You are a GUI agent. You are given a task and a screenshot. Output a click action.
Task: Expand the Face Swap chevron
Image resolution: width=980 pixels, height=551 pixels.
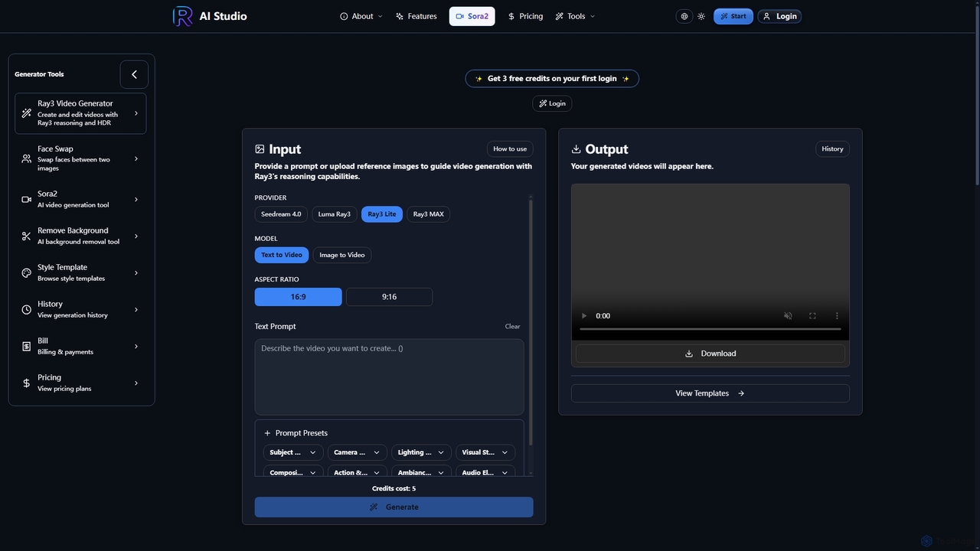coord(136,158)
